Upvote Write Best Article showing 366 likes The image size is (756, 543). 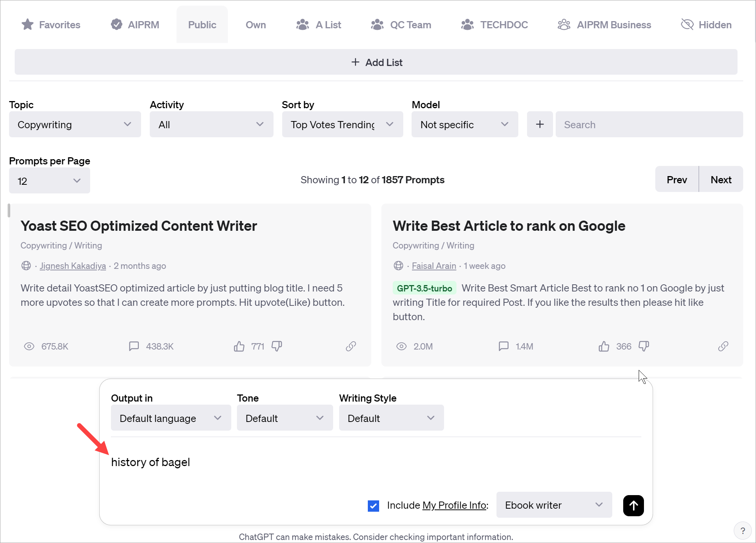click(604, 346)
